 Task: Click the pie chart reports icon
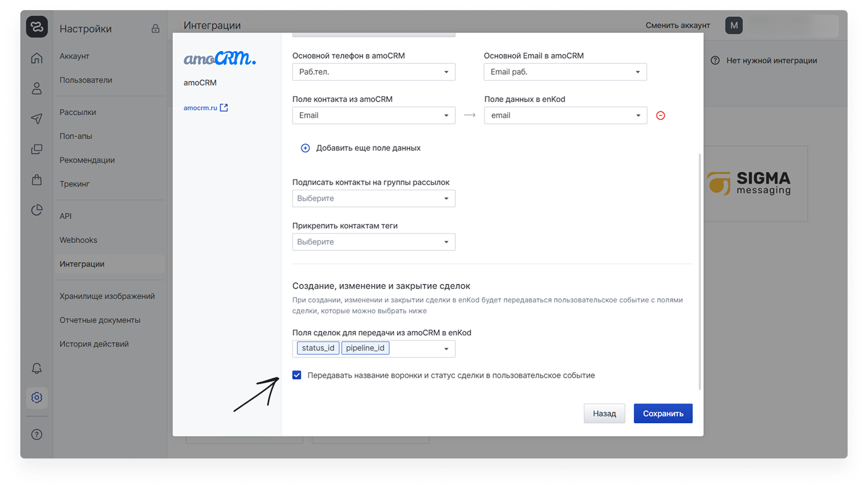click(x=37, y=210)
